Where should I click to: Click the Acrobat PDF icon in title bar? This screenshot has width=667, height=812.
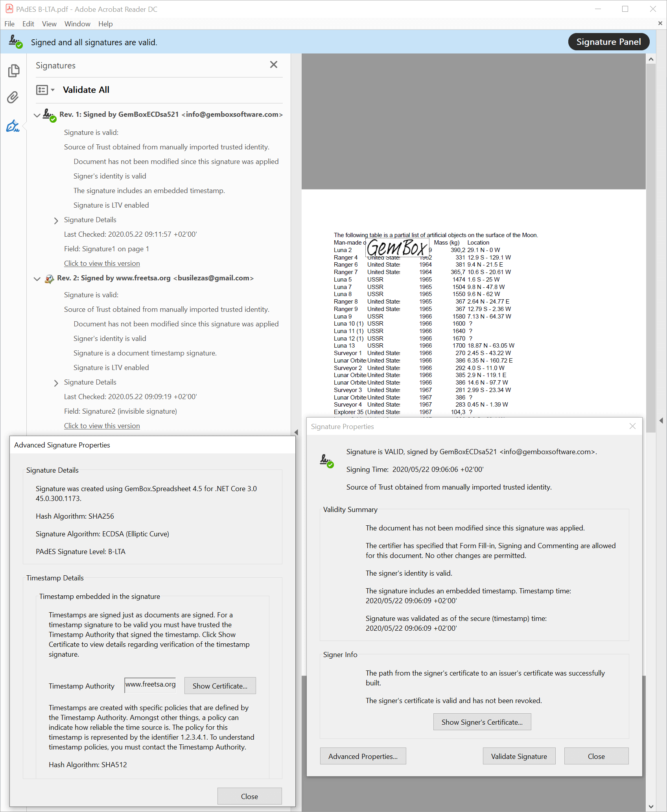tap(9, 9)
